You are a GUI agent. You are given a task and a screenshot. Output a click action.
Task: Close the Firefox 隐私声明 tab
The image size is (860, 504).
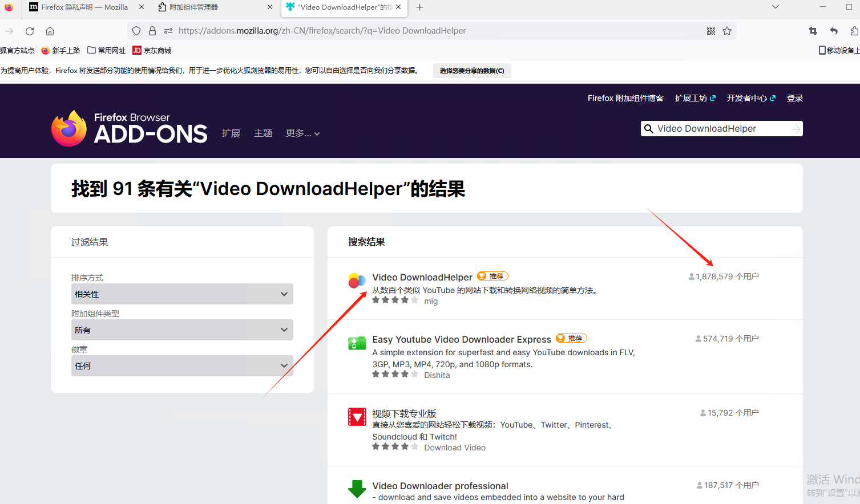(x=142, y=7)
